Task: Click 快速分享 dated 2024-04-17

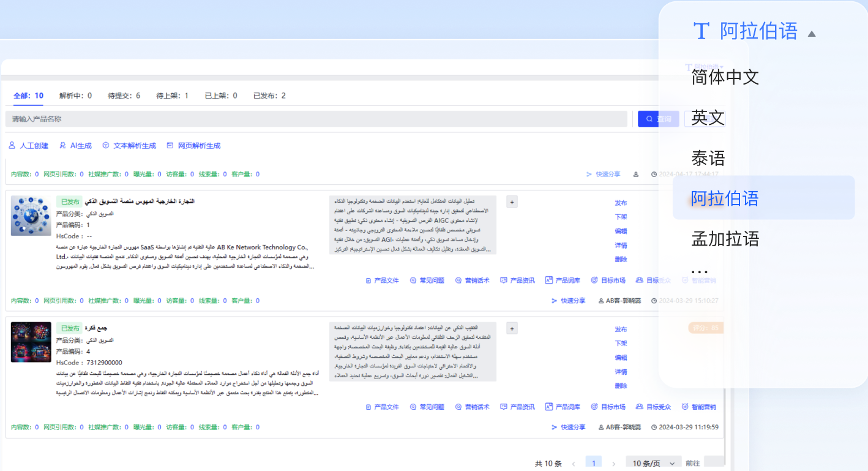Action: click(x=603, y=175)
